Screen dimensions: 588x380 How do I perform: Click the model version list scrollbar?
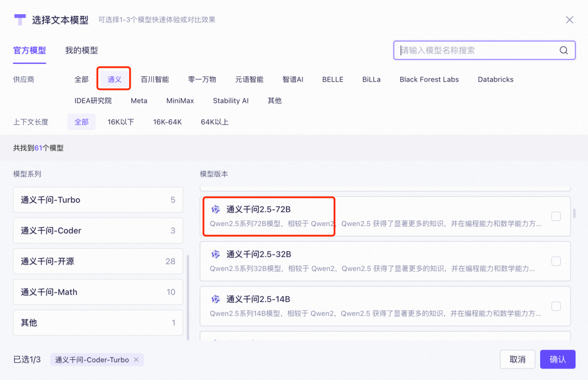[x=574, y=213]
